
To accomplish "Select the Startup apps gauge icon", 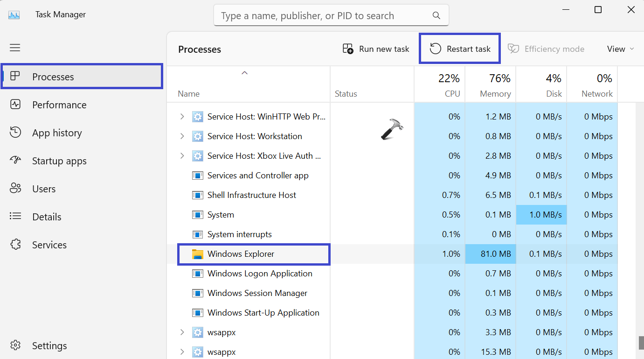I will (x=15, y=161).
